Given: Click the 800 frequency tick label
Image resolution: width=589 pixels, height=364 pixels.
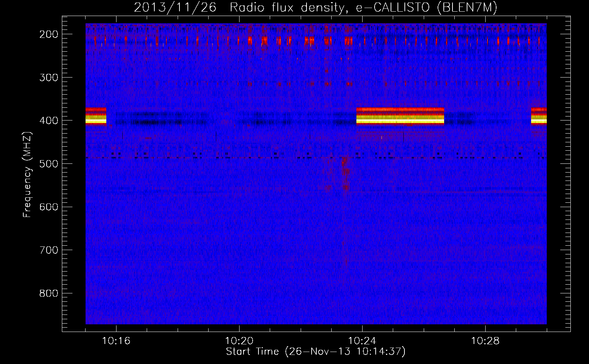Looking at the screenshot, I should (x=49, y=293).
